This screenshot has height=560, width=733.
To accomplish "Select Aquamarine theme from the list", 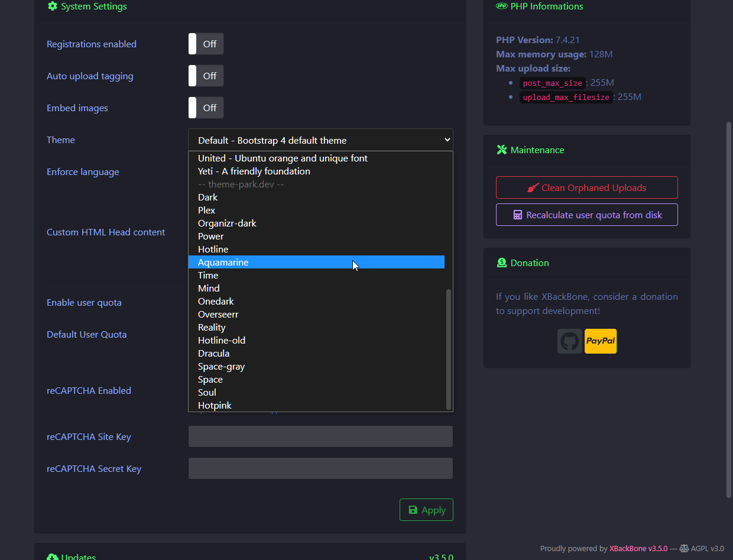I will (223, 263).
